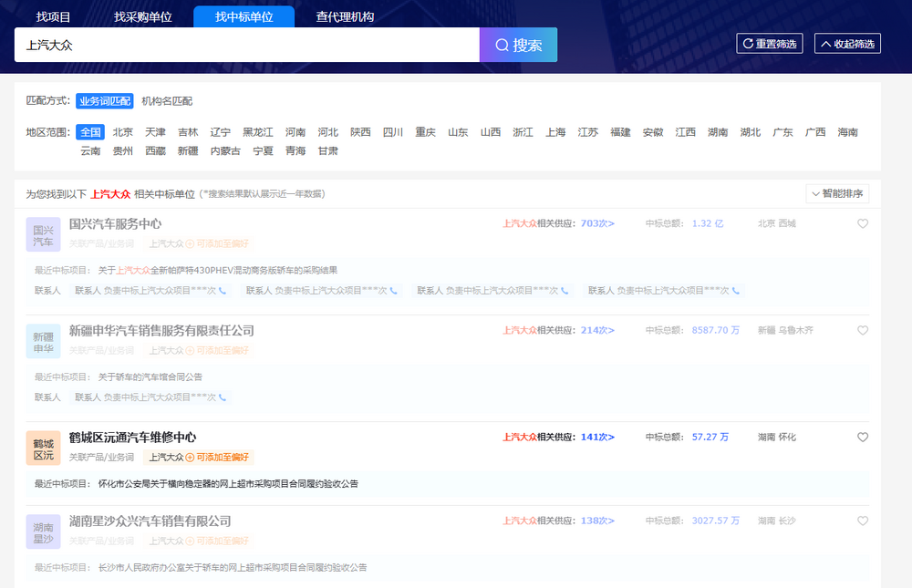The image size is (912, 588).
Task: Select 全国 region filter
Action: (90, 132)
